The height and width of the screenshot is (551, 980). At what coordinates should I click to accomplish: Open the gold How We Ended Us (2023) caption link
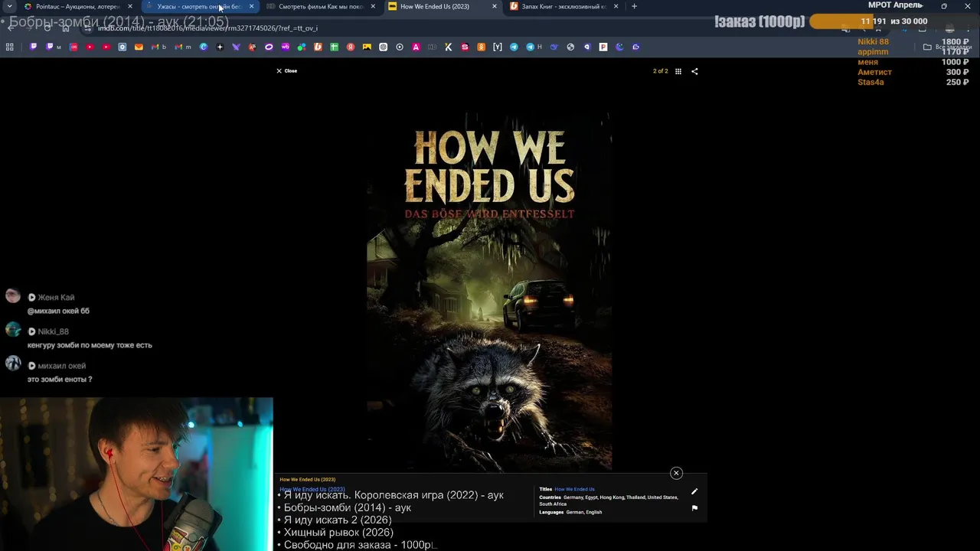[307, 479]
